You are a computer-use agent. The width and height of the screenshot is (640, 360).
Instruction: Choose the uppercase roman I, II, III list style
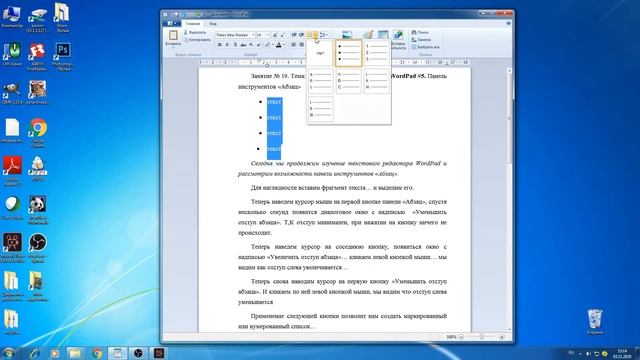click(x=320, y=109)
